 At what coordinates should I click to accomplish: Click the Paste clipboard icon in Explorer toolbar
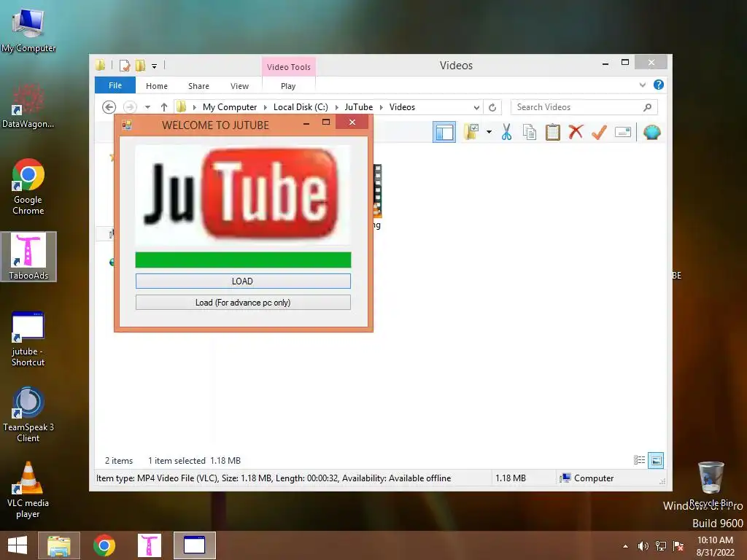(x=553, y=132)
